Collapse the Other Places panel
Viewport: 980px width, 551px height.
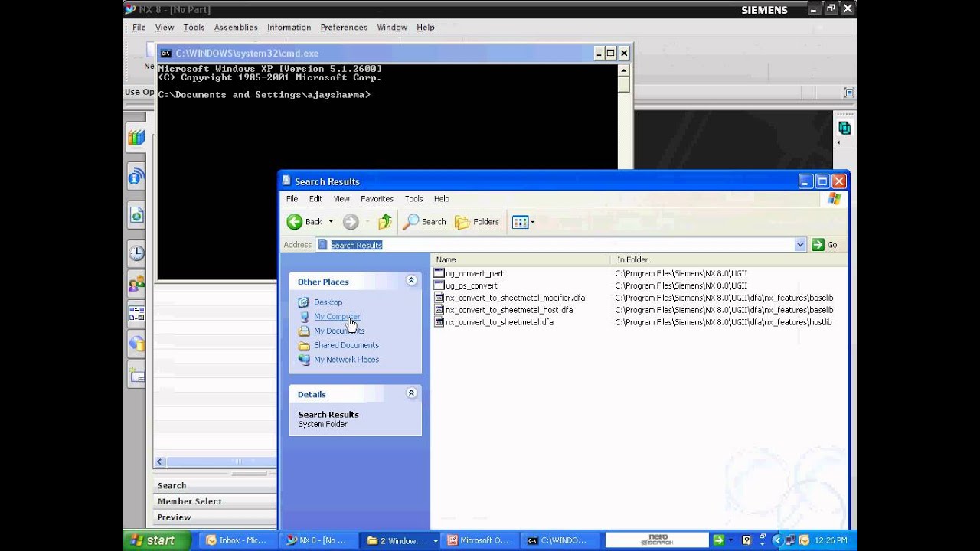[x=411, y=281]
